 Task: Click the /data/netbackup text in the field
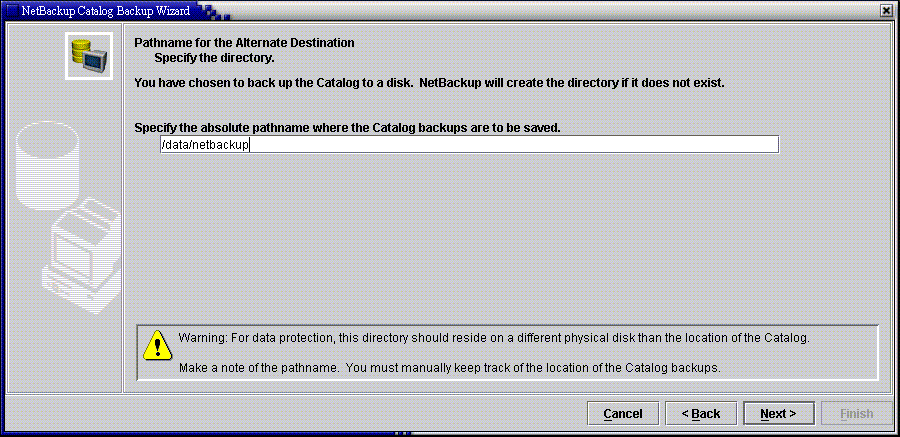pos(205,145)
